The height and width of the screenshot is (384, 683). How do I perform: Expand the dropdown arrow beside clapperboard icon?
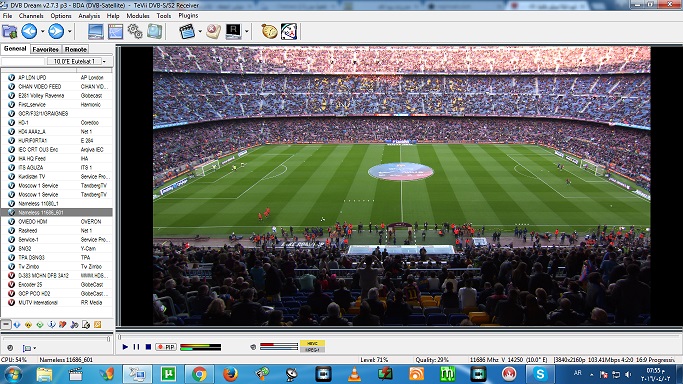coord(200,31)
